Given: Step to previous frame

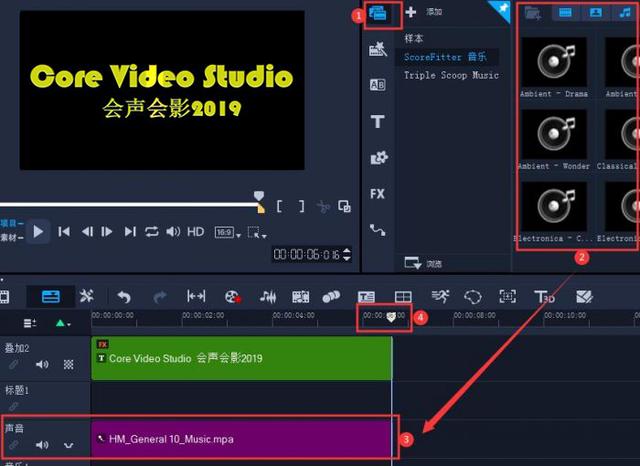Looking at the screenshot, I should [87, 232].
